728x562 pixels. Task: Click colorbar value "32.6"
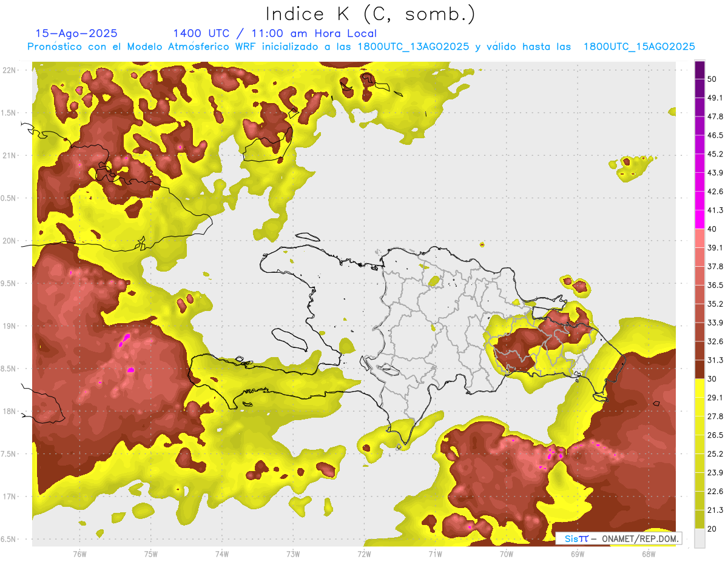pos(715,341)
